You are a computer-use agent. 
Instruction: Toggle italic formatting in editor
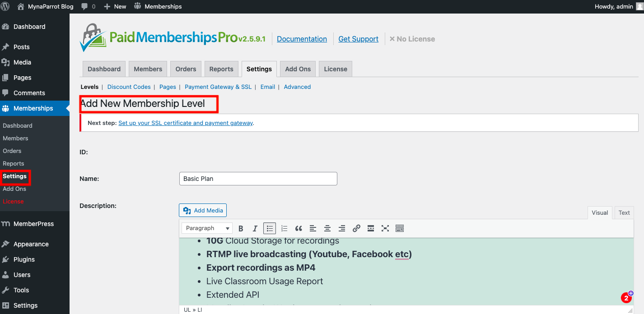(x=255, y=228)
